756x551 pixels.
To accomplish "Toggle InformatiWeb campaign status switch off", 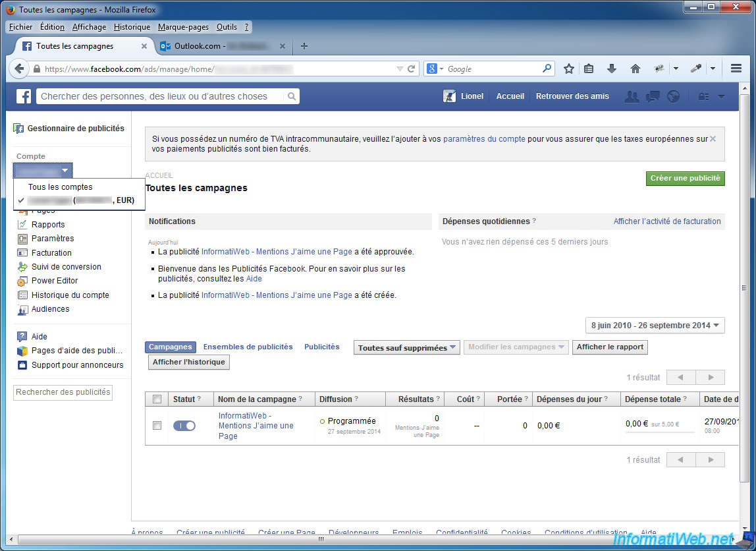I will (x=184, y=426).
